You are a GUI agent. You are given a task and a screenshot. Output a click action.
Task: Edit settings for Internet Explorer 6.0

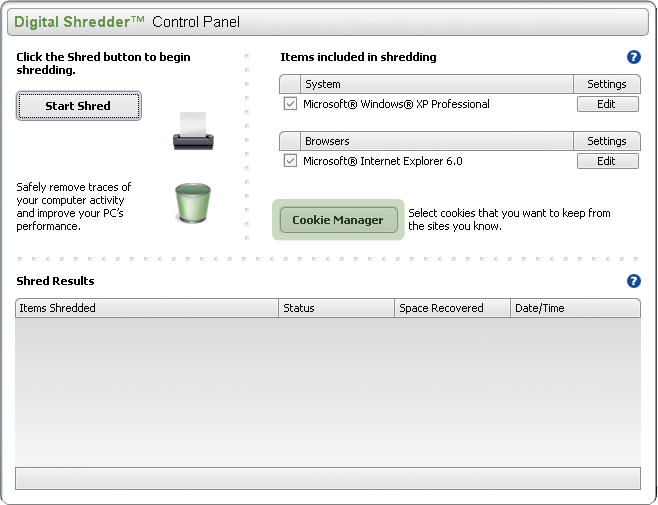tap(606, 161)
